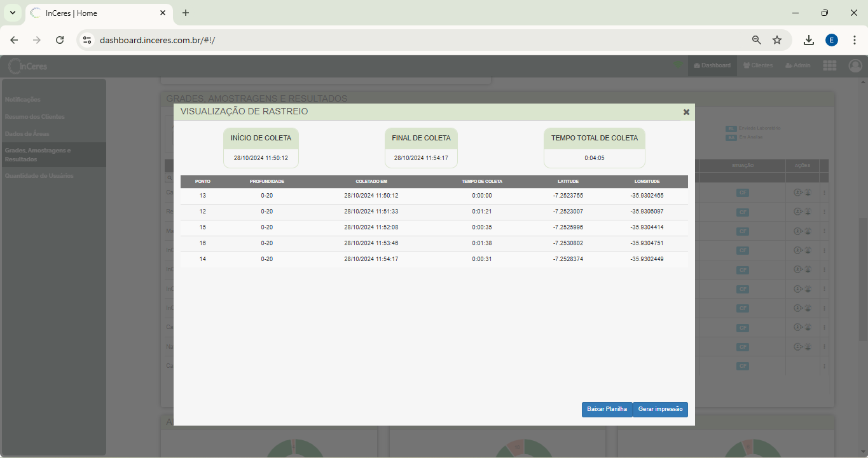Image resolution: width=868 pixels, height=458 pixels.
Task: Select the InCeres | Home browser tab
Action: click(99, 13)
